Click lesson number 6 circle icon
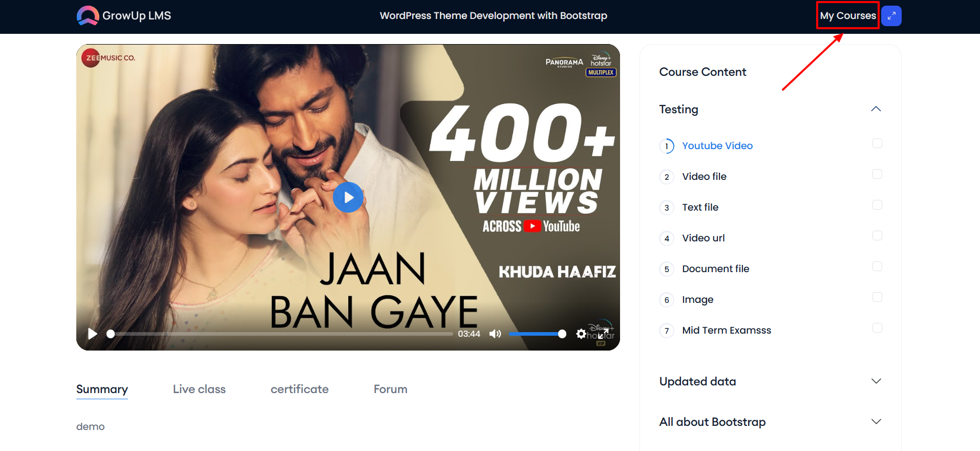 pos(667,300)
